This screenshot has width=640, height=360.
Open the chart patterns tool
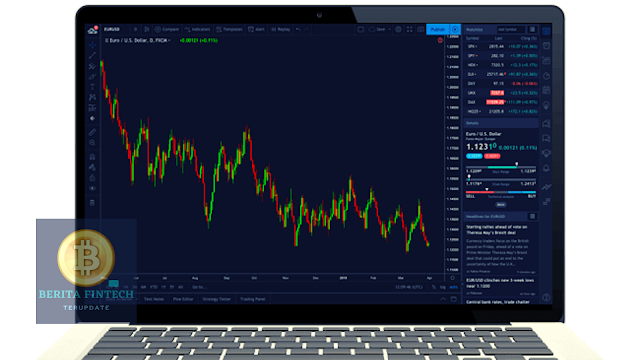point(93,97)
